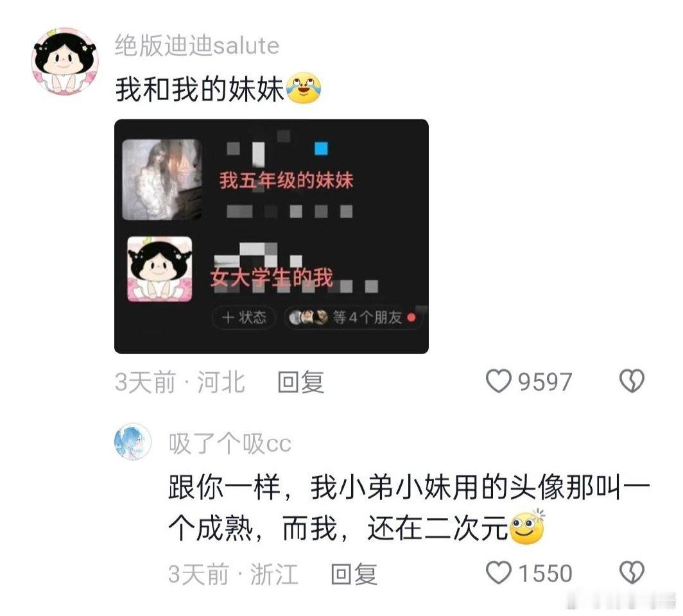
Task: Open 吸了个吸cc's blue avatar
Action: [132, 441]
